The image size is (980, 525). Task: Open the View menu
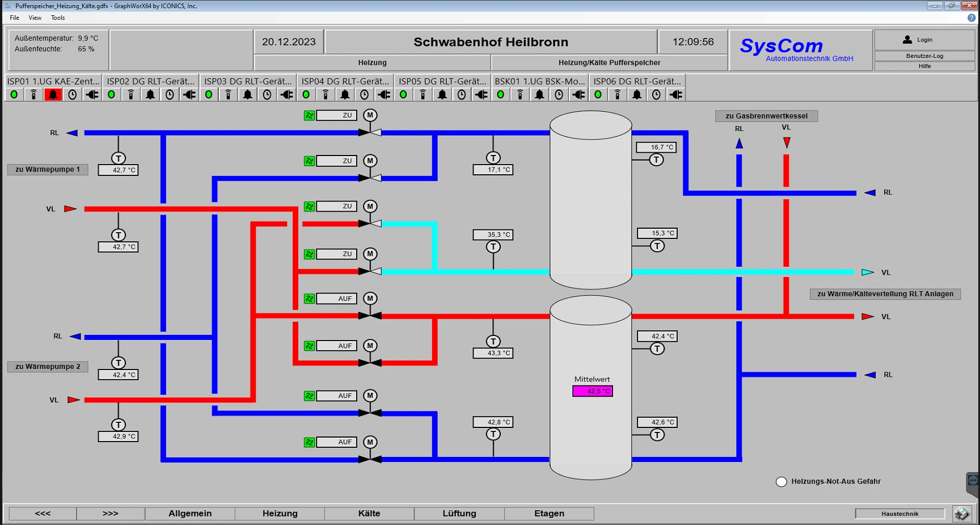[35, 18]
